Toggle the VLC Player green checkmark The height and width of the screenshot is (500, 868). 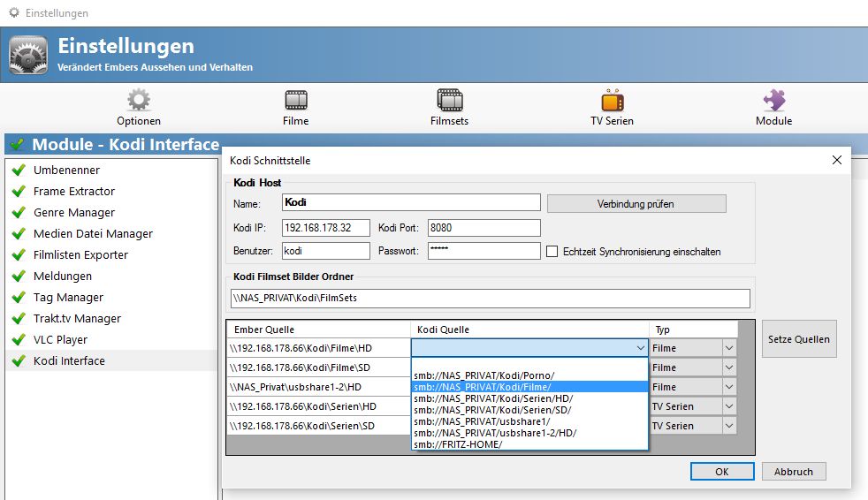(19, 339)
